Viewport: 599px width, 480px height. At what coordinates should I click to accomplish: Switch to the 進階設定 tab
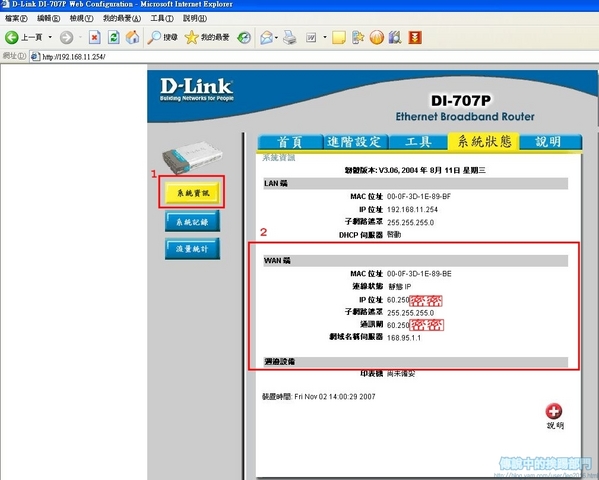coord(355,142)
